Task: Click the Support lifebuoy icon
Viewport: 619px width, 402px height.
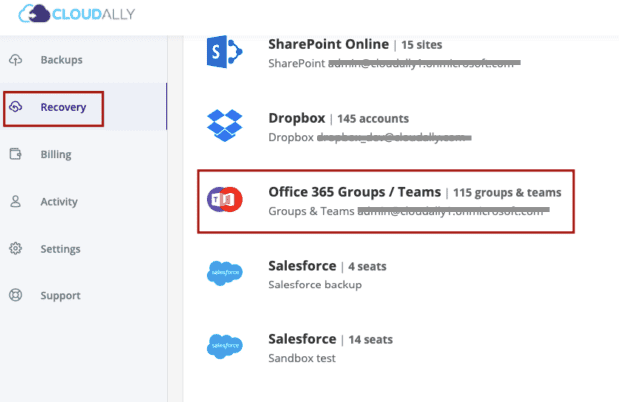Action: pyautogui.click(x=15, y=295)
